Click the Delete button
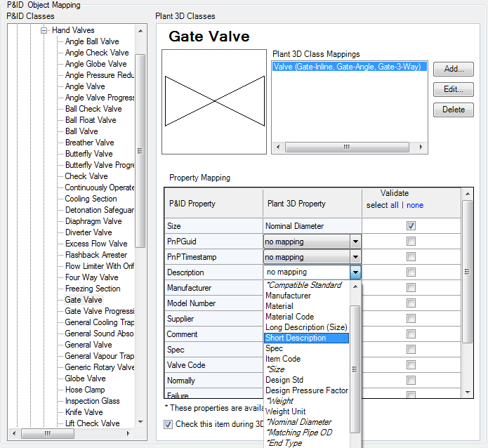488x448 pixels. click(454, 110)
